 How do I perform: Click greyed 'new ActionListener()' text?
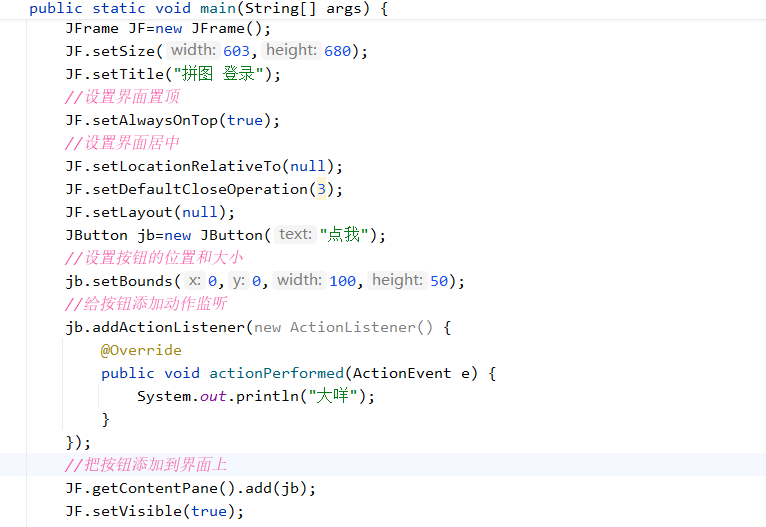pyautogui.click(x=343, y=327)
